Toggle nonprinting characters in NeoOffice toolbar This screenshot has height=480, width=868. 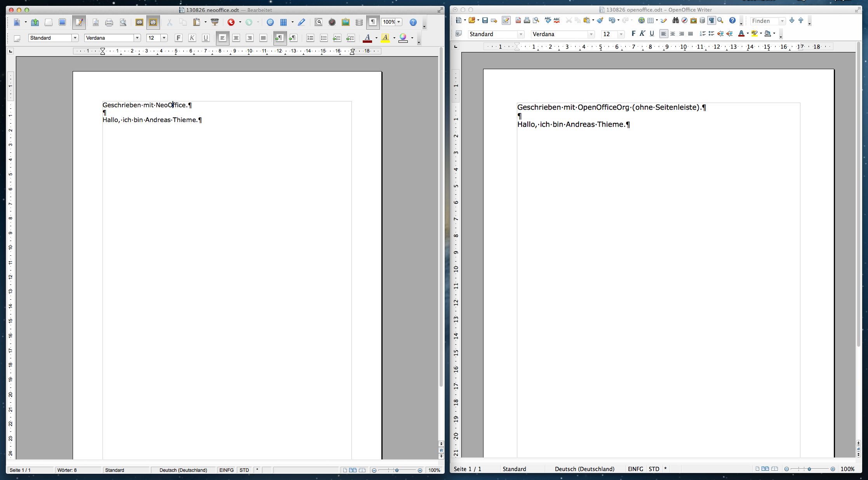click(373, 22)
